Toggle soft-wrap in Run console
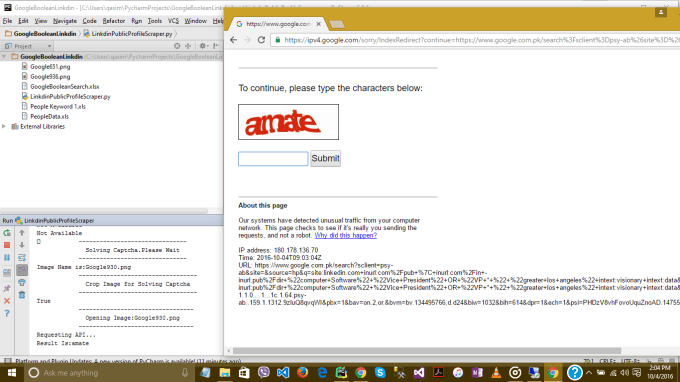680x382 pixels. pos(22,258)
